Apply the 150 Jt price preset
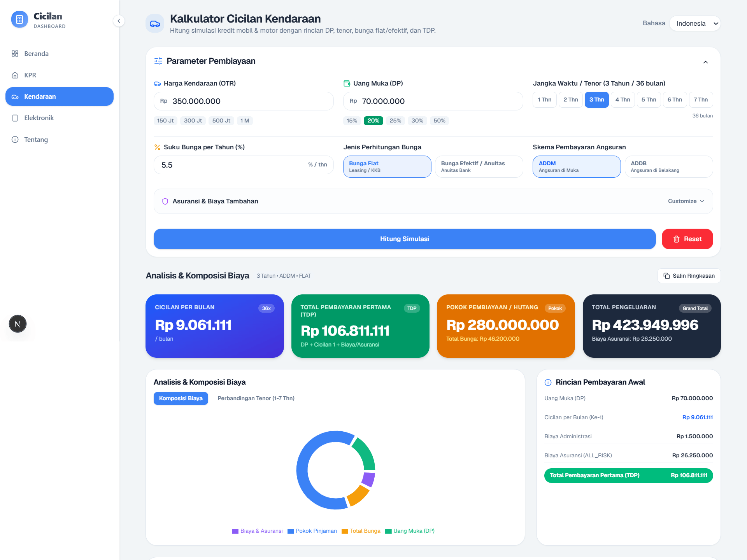This screenshot has width=747, height=560. [x=165, y=121]
